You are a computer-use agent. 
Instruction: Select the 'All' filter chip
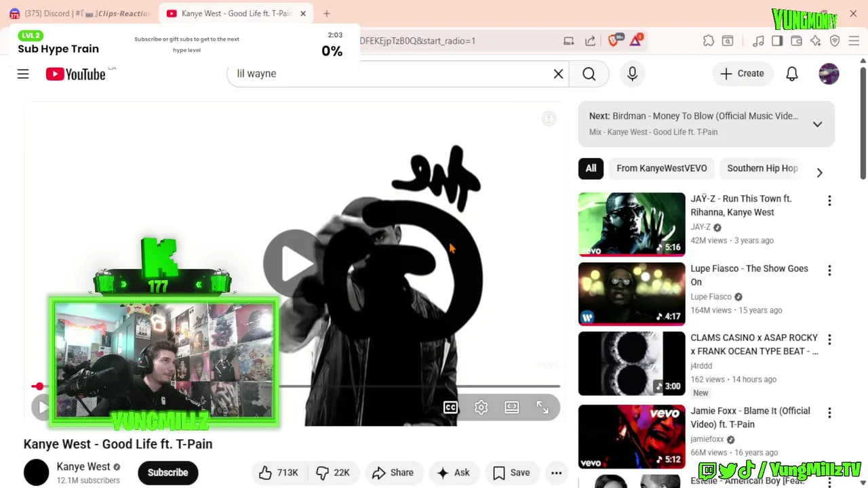coord(591,168)
